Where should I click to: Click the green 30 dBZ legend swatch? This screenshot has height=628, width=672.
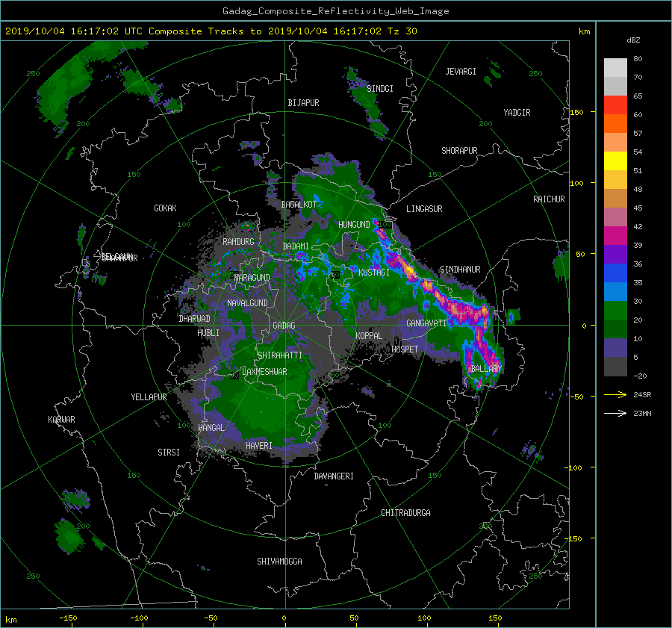pyautogui.click(x=615, y=311)
